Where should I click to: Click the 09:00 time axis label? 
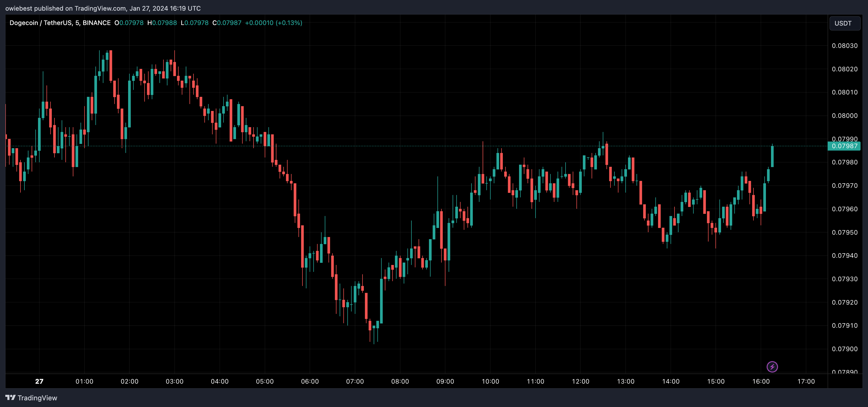[445, 381]
